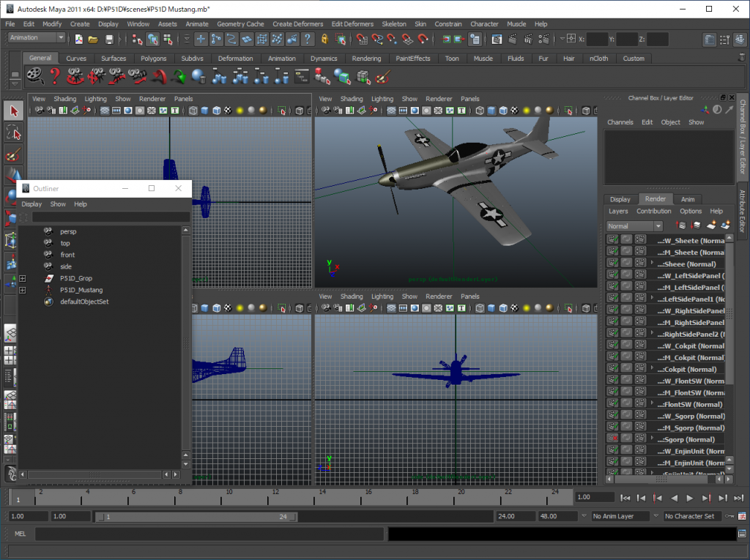This screenshot has height=560, width=750.
Task: Toggle renderable for M_Sgorp layer
Action: 612,427
